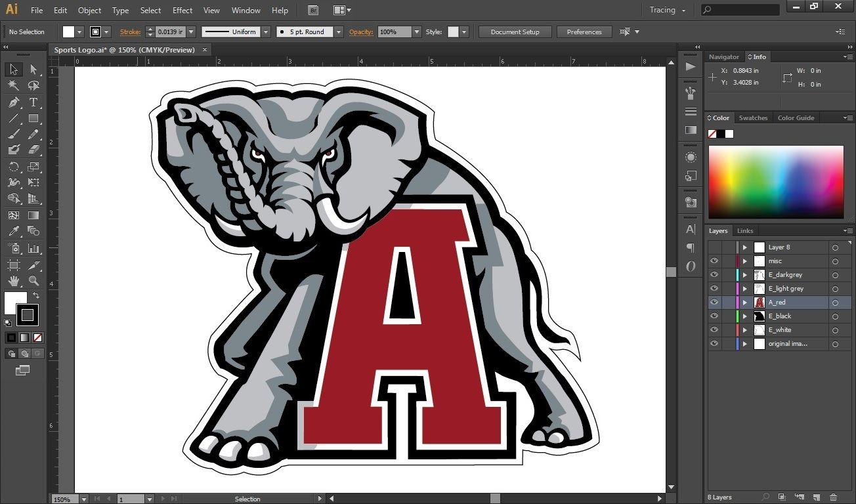
Task: Select the Selection tool arrow
Action: (13, 70)
